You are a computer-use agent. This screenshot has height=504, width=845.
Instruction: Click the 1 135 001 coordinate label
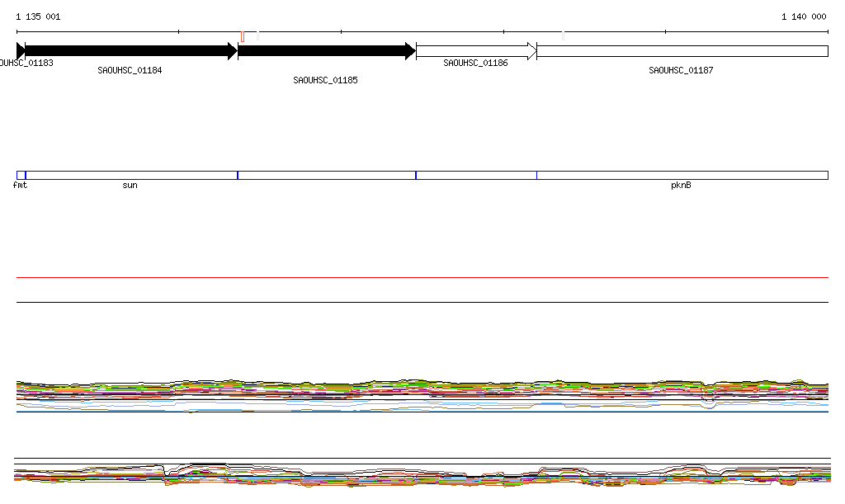[x=38, y=16]
